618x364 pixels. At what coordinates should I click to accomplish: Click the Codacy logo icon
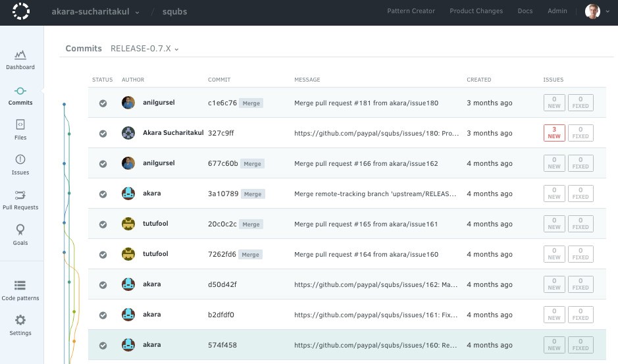pyautogui.click(x=22, y=12)
